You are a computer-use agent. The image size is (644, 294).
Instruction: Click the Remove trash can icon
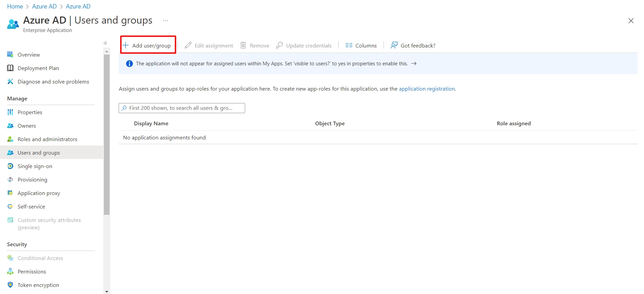(x=243, y=45)
